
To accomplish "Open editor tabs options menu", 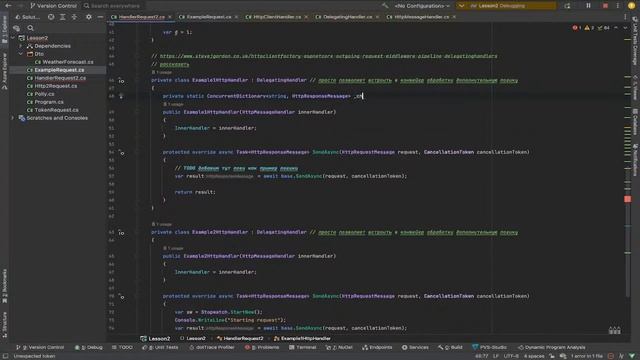I will coord(625,17).
